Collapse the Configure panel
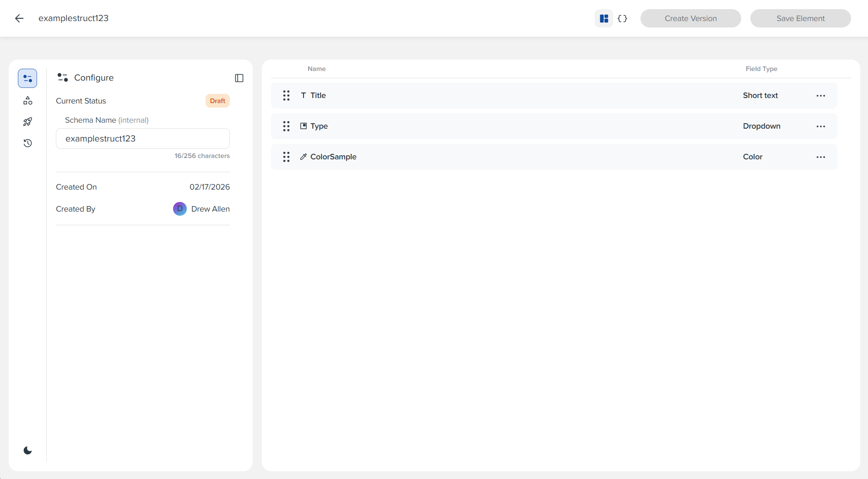Image resolution: width=868 pixels, height=479 pixels. (x=239, y=78)
